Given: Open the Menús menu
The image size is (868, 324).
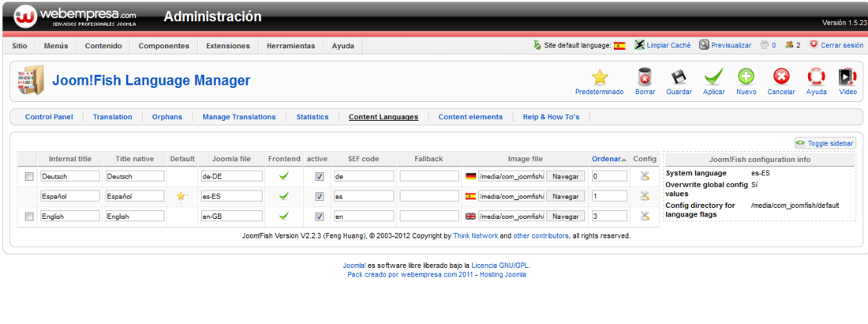Looking at the screenshot, I should 56,46.
